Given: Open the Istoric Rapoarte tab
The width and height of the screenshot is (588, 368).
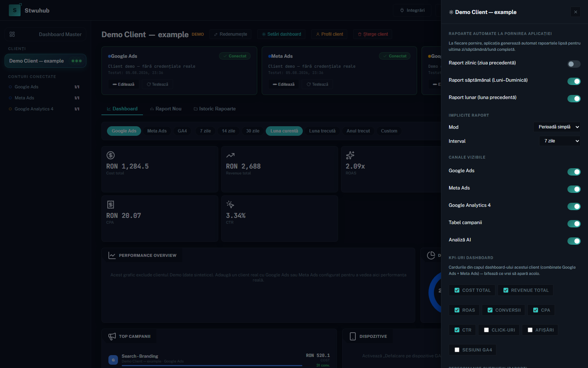Looking at the screenshot, I should point(215,109).
